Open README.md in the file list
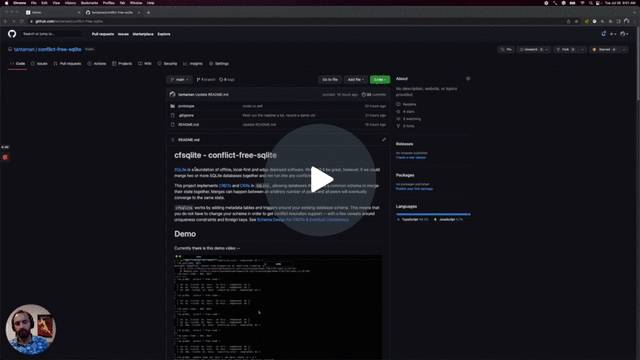 (189, 124)
